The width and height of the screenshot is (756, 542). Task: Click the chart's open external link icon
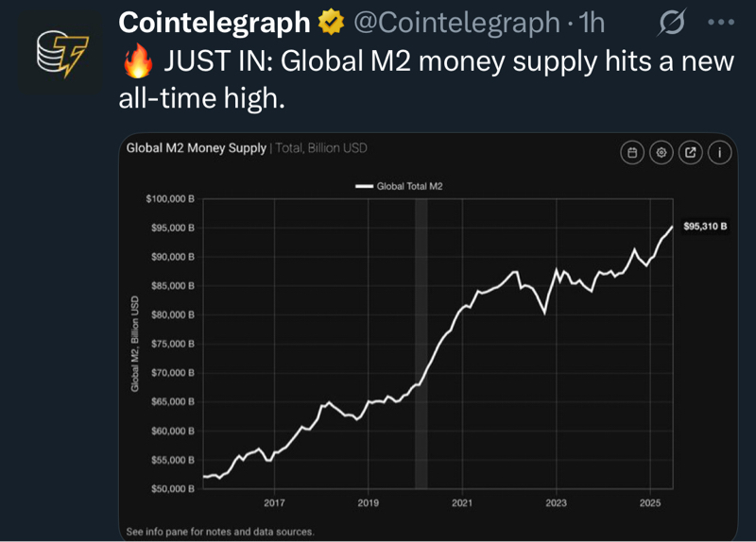pos(691,152)
